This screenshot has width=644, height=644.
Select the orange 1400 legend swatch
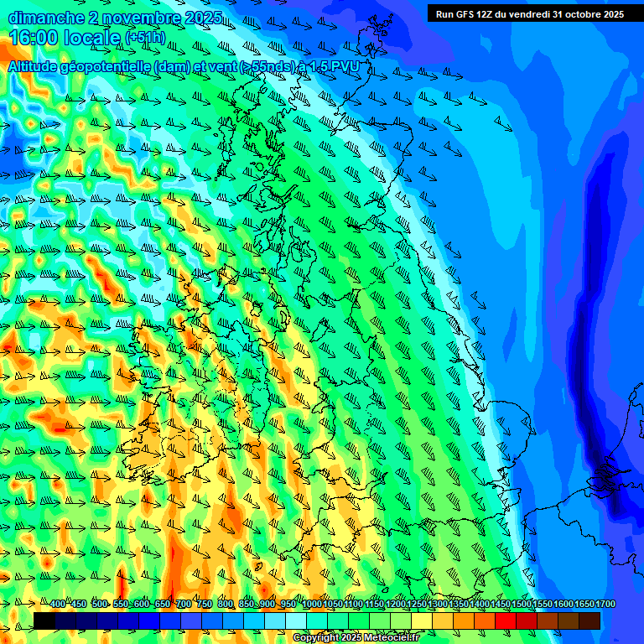point(464,621)
